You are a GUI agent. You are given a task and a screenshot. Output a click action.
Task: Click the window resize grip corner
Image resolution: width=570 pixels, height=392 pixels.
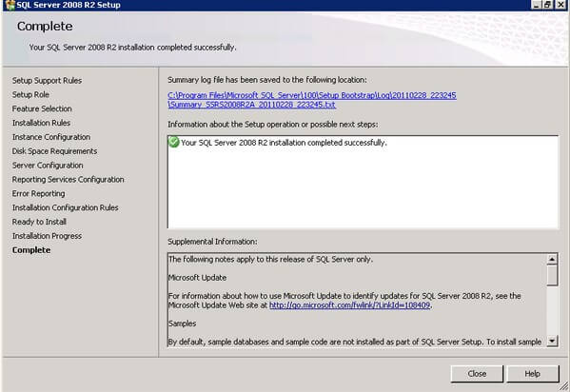coord(564,386)
